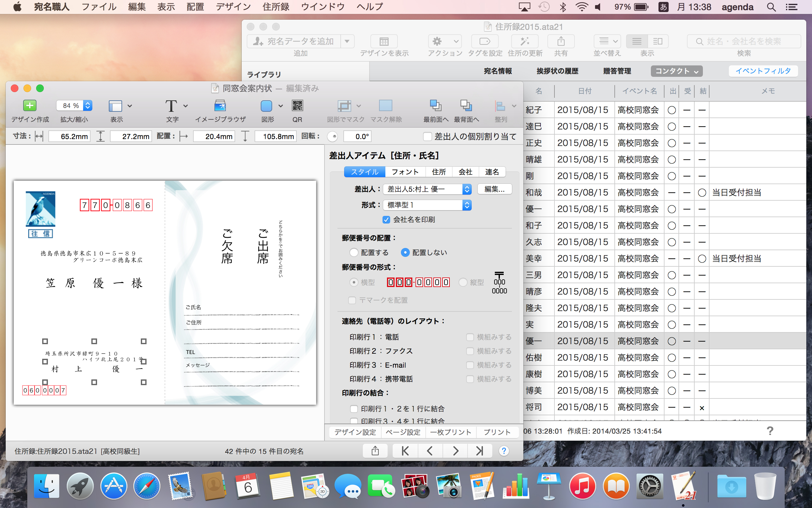Select 縦型 postal code format radio
Screen dimensions: 812x508
[x=463, y=282]
